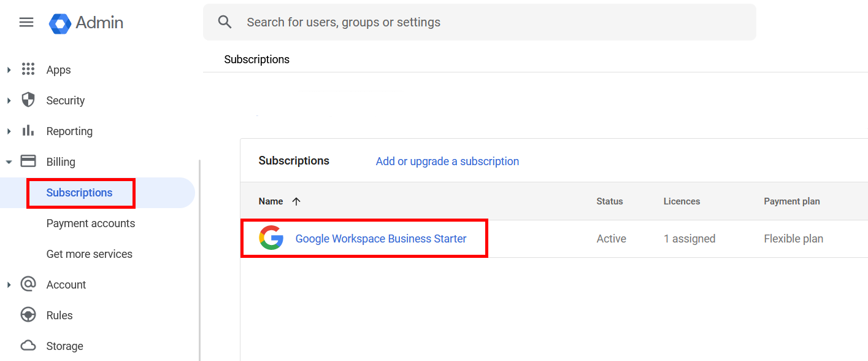Click the search magnifier icon
The image size is (868, 361).
coord(225,22)
